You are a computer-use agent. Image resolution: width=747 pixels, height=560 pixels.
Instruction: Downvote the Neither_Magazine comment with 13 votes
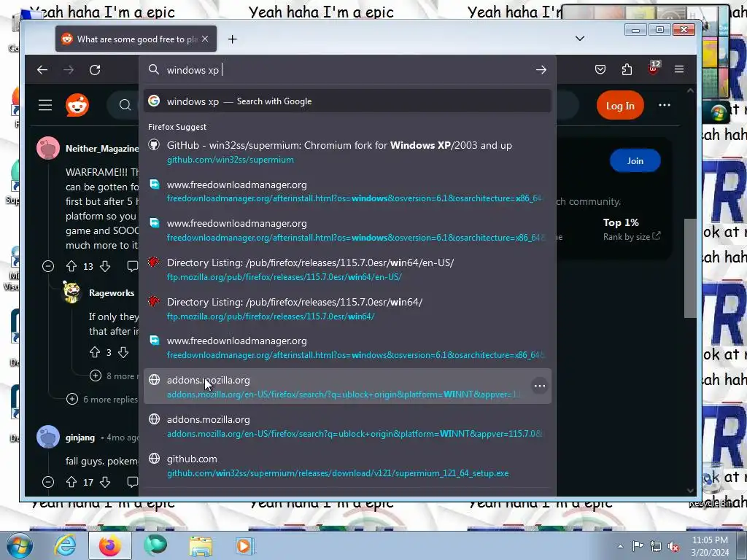tap(105, 266)
